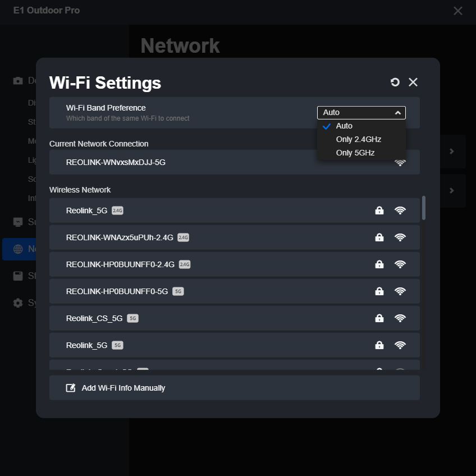The width and height of the screenshot is (476, 476).
Task: Select the current connection REOLINK-WNvxsMxDJJ-5G
Action: (x=116, y=162)
